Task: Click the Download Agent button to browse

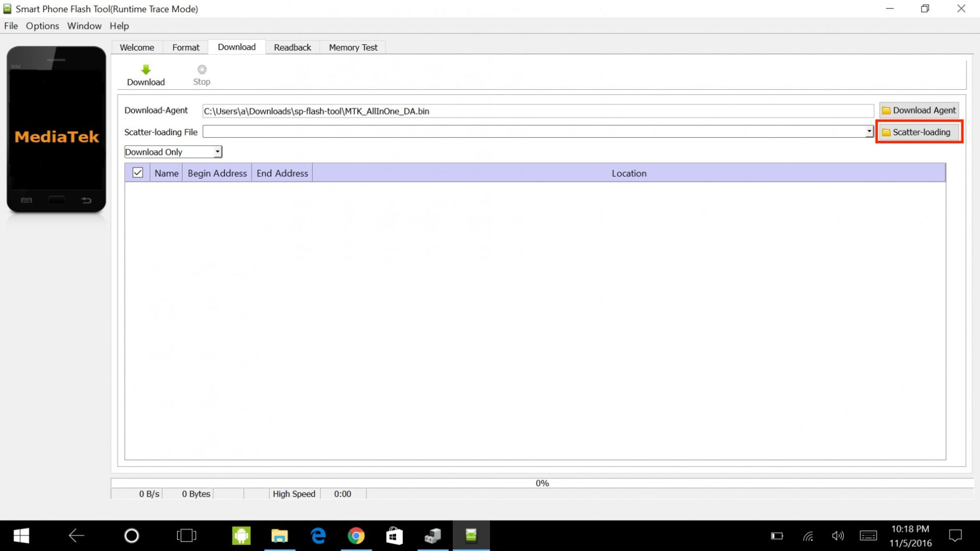Action: click(x=919, y=110)
